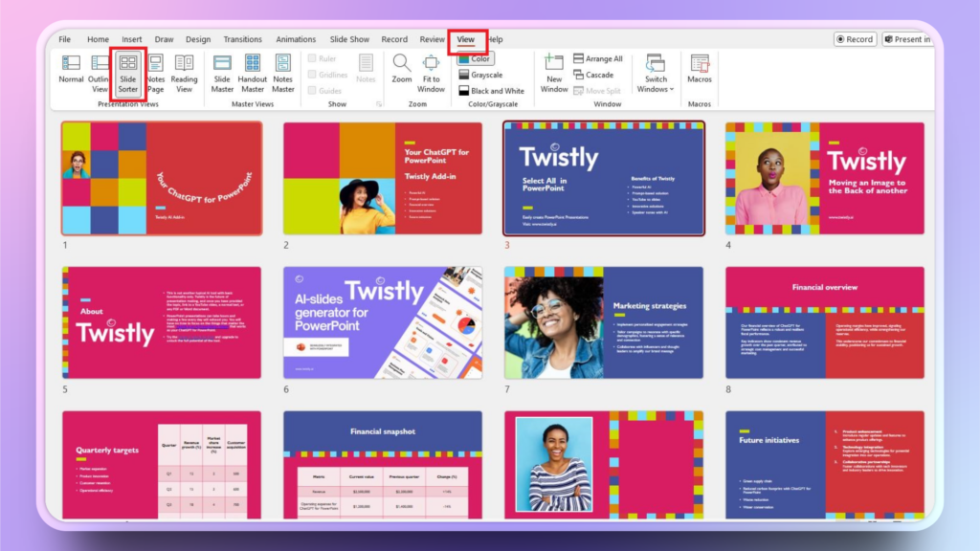980x551 pixels.
Task: Click the Record button at top right
Action: point(855,39)
